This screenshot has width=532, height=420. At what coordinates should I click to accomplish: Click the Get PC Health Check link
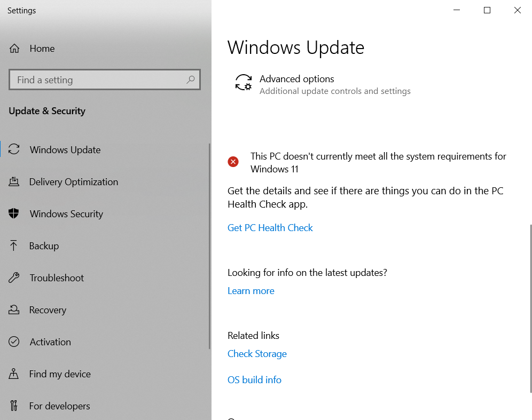click(x=270, y=227)
